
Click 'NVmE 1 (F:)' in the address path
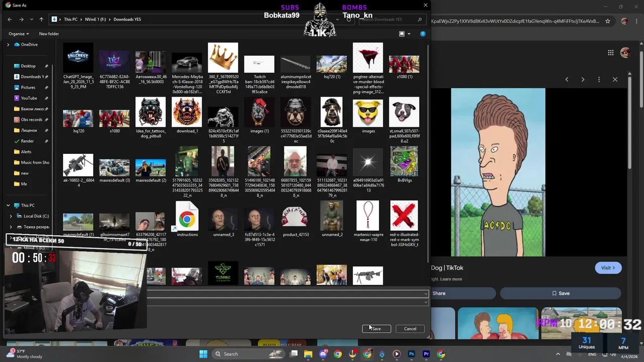click(96, 19)
